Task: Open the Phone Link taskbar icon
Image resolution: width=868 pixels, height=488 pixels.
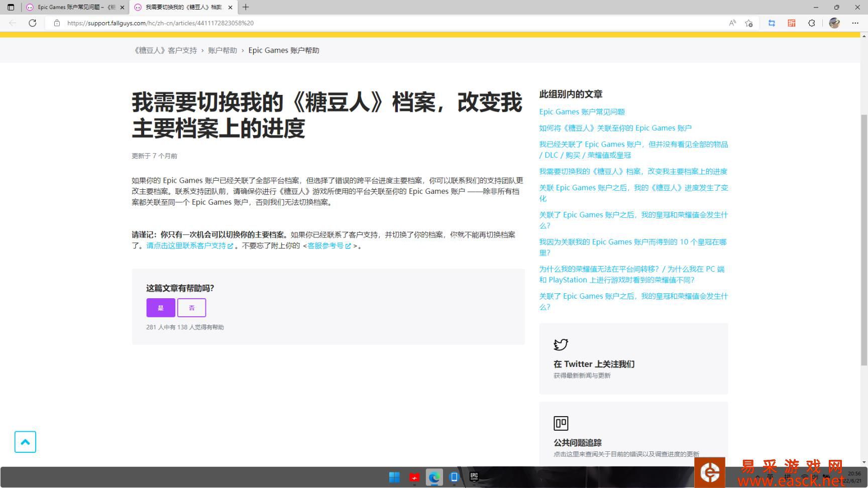Action: [x=454, y=477]
